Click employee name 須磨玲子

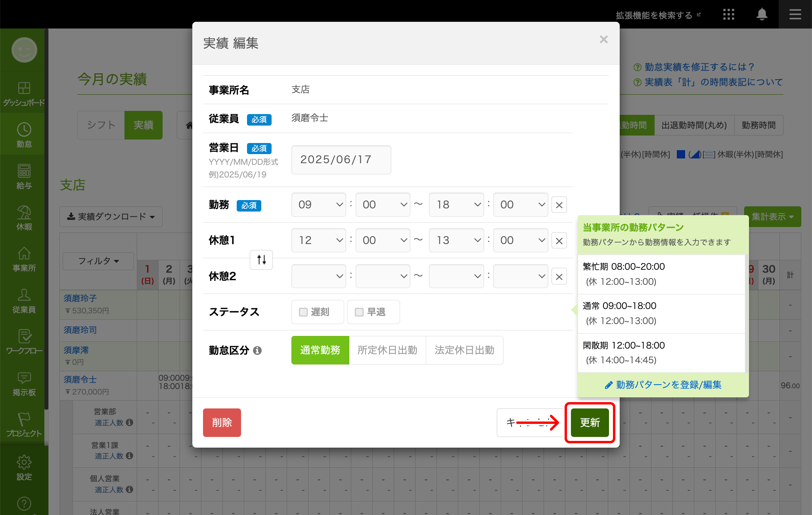(80, 298)
